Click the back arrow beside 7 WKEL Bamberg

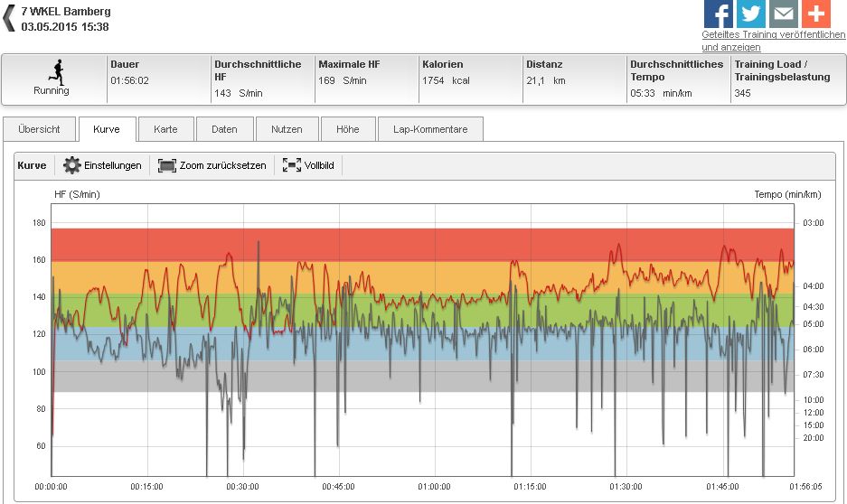pyautogui.click(x=9, y=18)
